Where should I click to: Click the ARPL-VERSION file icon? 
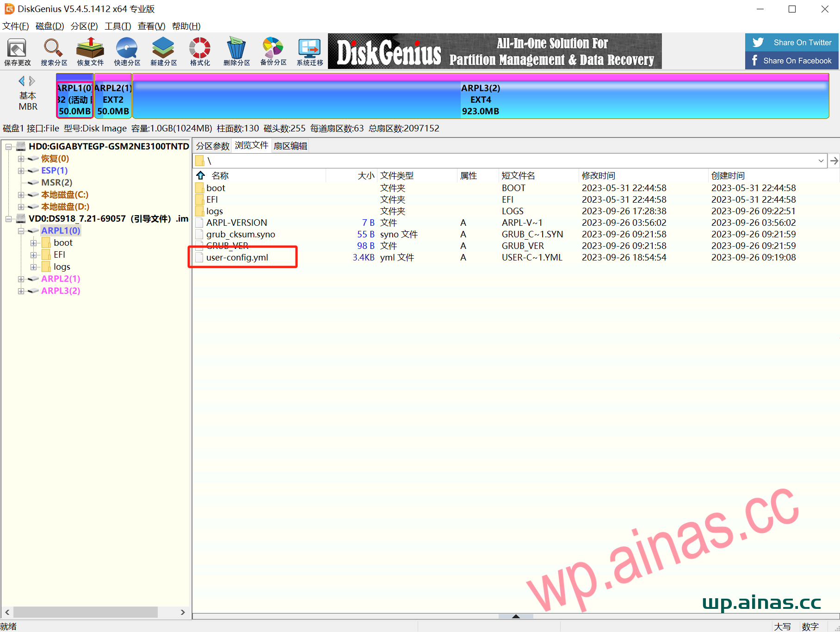pos(199,223)
